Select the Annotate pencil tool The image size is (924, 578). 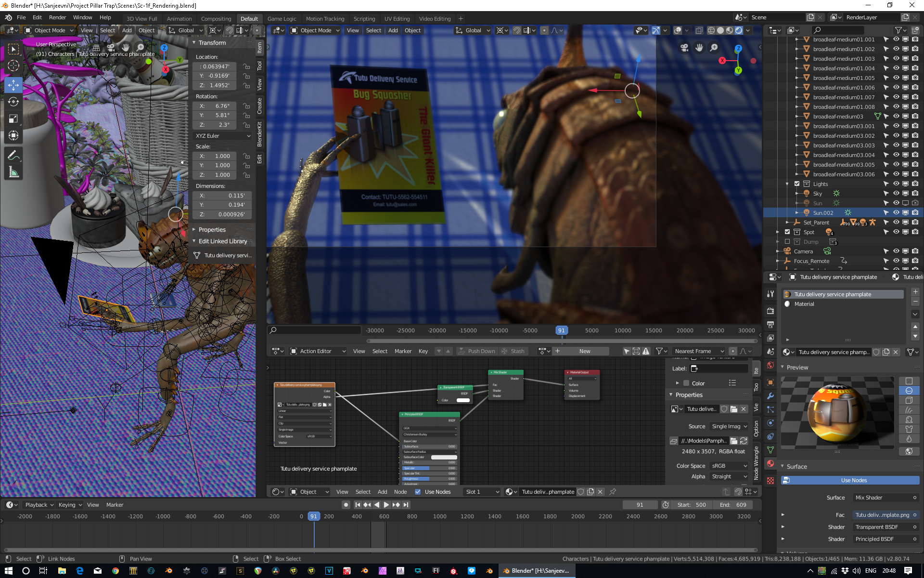click(x=13, y=155)
